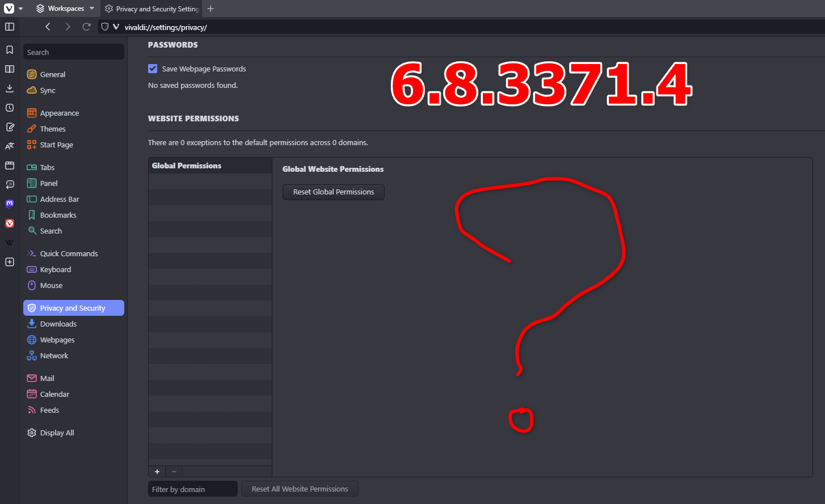Open Sync settings section

(x=74, y=90)
